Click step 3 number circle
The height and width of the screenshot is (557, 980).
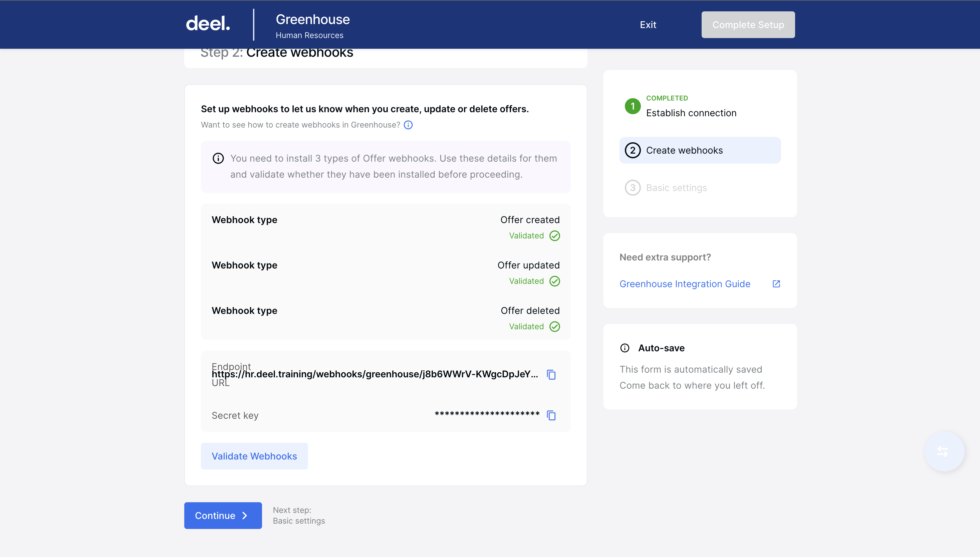tap(633, 188)
